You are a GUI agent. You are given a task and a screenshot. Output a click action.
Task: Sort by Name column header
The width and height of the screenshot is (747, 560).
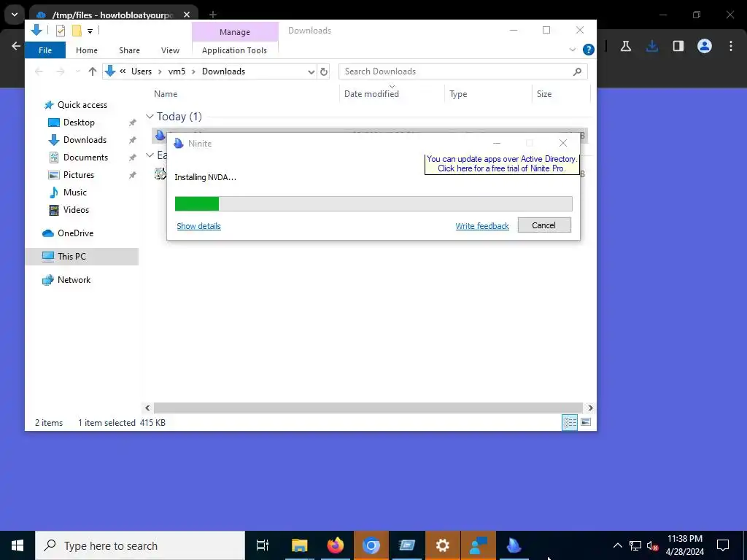166,94
